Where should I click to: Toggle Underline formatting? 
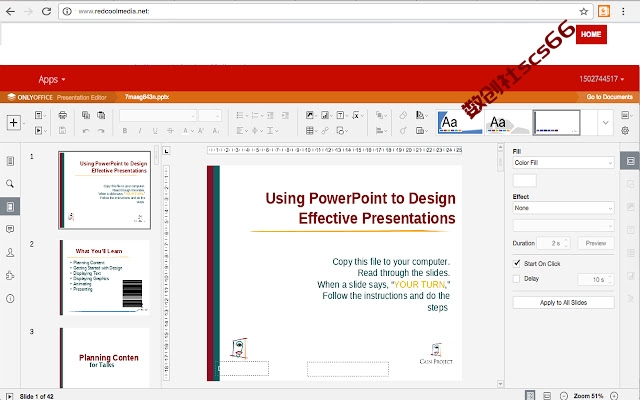(155, 131)
